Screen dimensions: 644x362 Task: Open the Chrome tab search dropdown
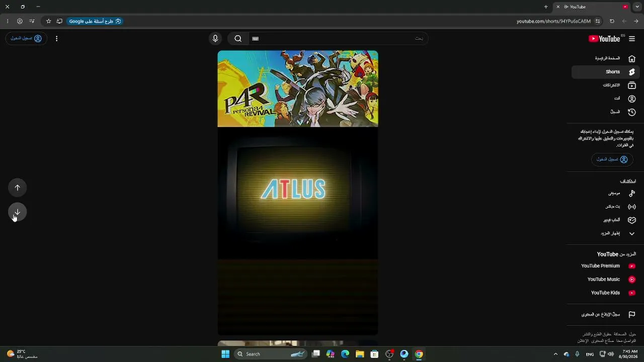[x=637, y=7]
